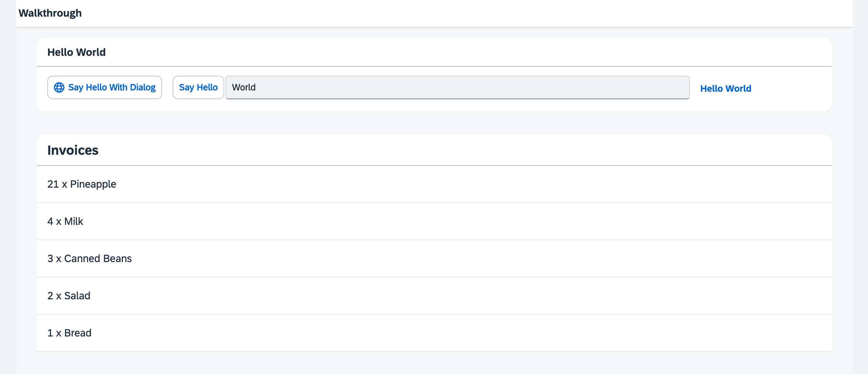Click the Canned Beans product name
This screenshot has height=374, width=868.
(98, 258)
